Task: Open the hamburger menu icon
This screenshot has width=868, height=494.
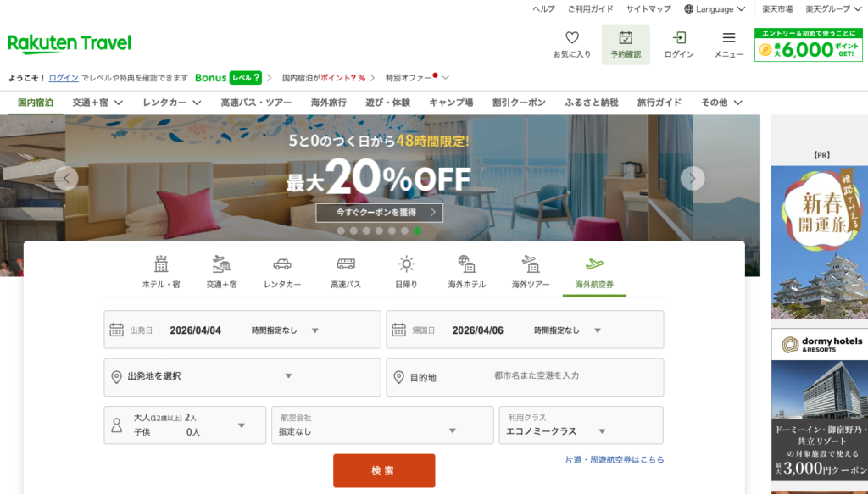Action: pos(728,38)
